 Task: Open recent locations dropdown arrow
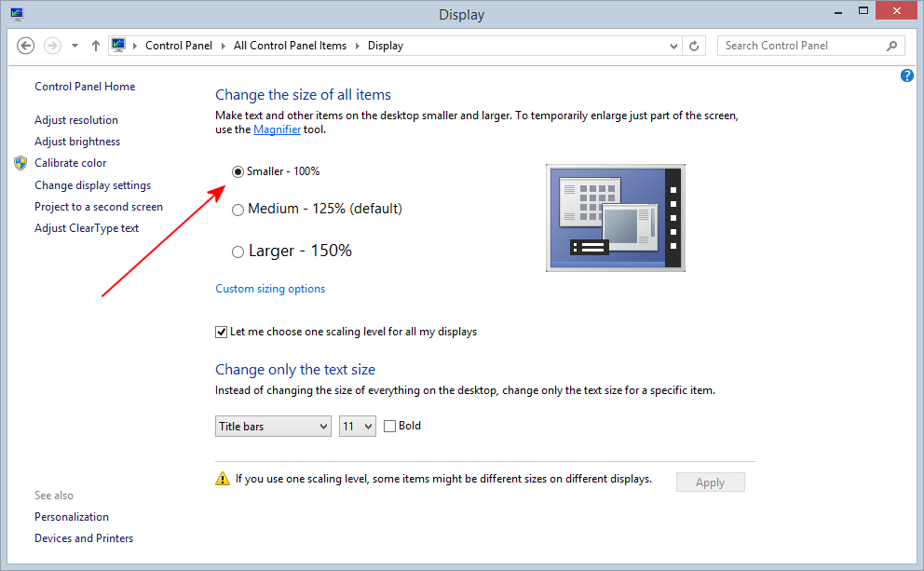pyautogui.click(x=75, y=46)
